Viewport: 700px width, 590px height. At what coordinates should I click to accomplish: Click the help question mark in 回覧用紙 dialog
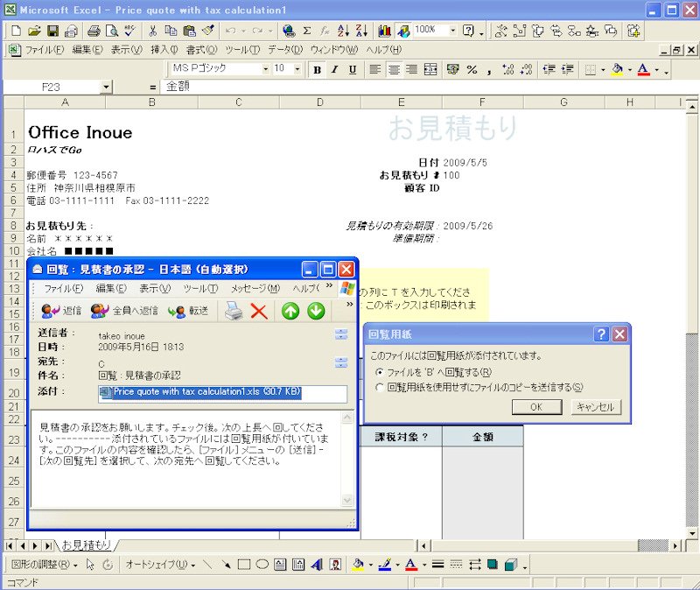point(601,334)
